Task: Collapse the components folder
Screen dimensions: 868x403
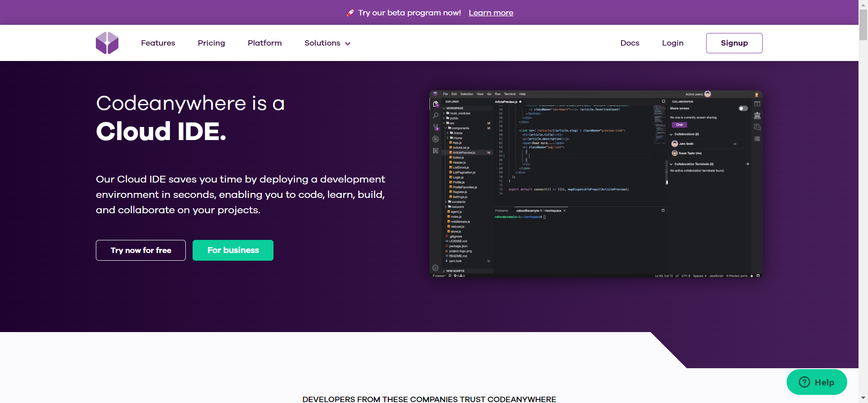Action: pyautogui.click(x=458, y=128)
